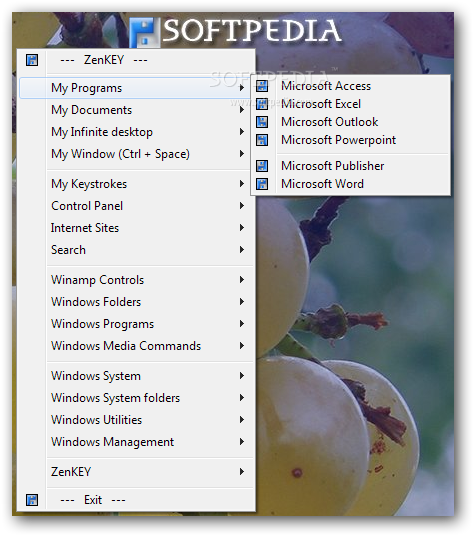474x536 pixels.
Task: Click the icon beside Microsoft Access
Action: 262,86
